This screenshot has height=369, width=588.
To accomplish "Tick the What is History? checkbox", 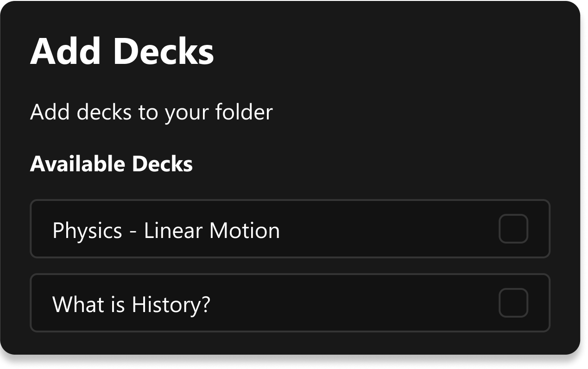I will (513, 303).
